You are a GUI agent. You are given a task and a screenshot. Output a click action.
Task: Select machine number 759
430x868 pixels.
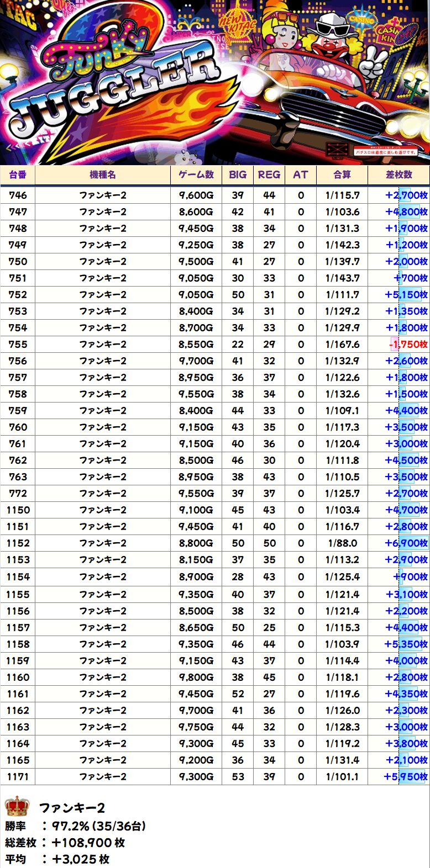(18, 410)
